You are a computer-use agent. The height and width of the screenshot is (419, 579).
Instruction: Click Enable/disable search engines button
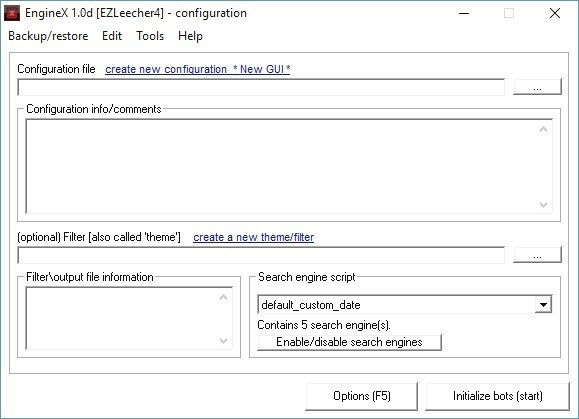coord(349,342)
